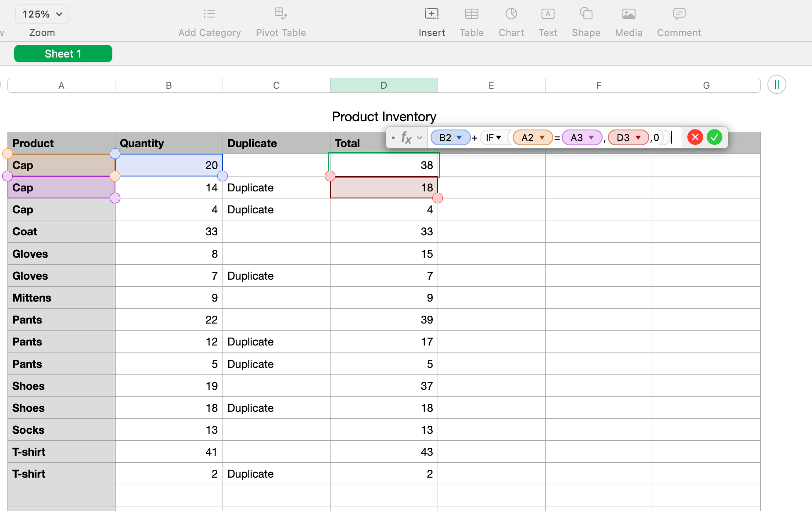Select the Table icon

[471, 14]
